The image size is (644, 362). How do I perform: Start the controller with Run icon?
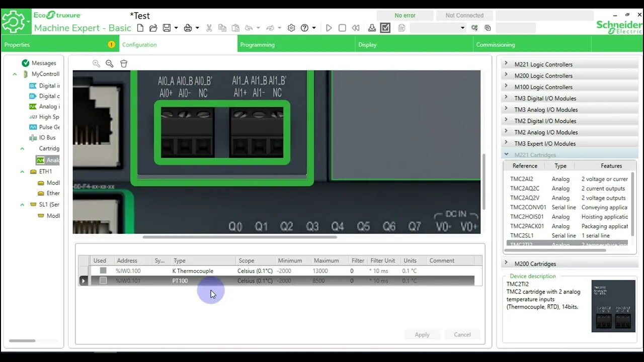click(329, 28)
